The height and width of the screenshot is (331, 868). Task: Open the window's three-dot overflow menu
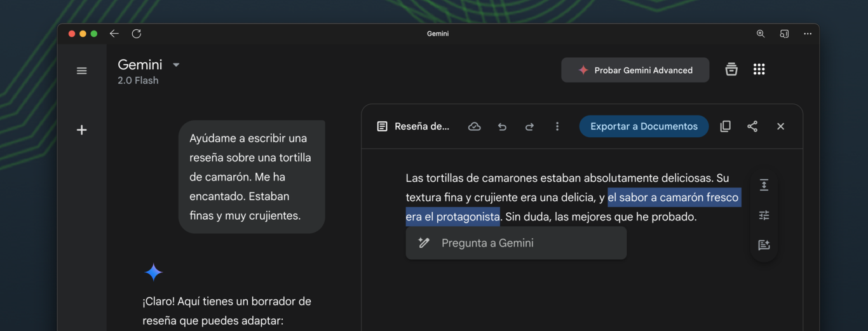808,34
